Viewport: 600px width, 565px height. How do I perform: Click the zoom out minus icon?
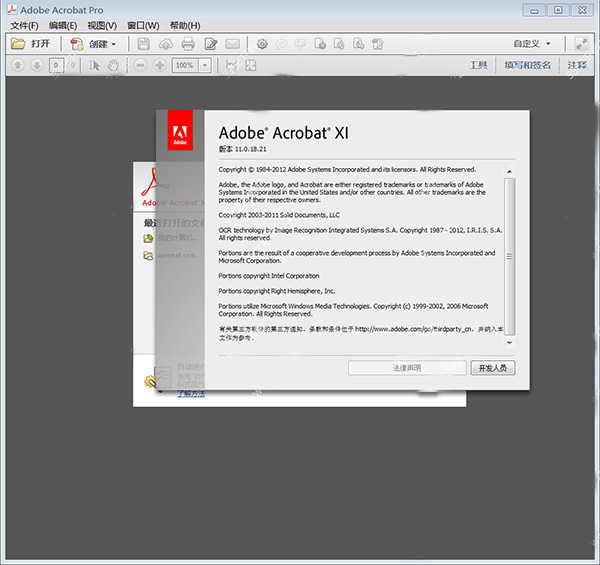[x=140, y=65]
